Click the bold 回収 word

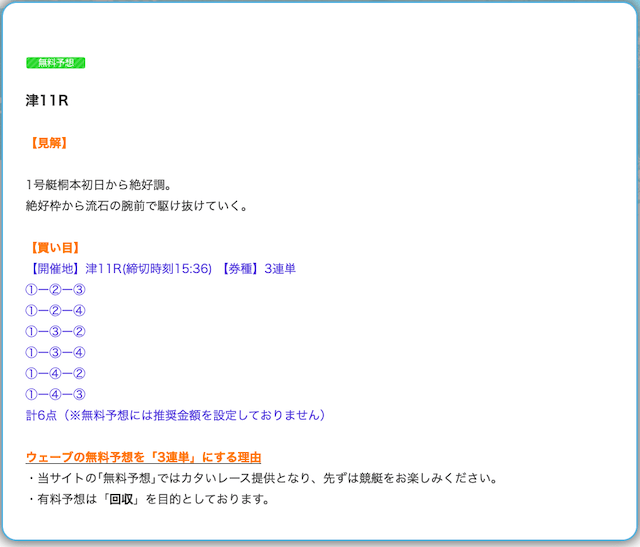122,499
